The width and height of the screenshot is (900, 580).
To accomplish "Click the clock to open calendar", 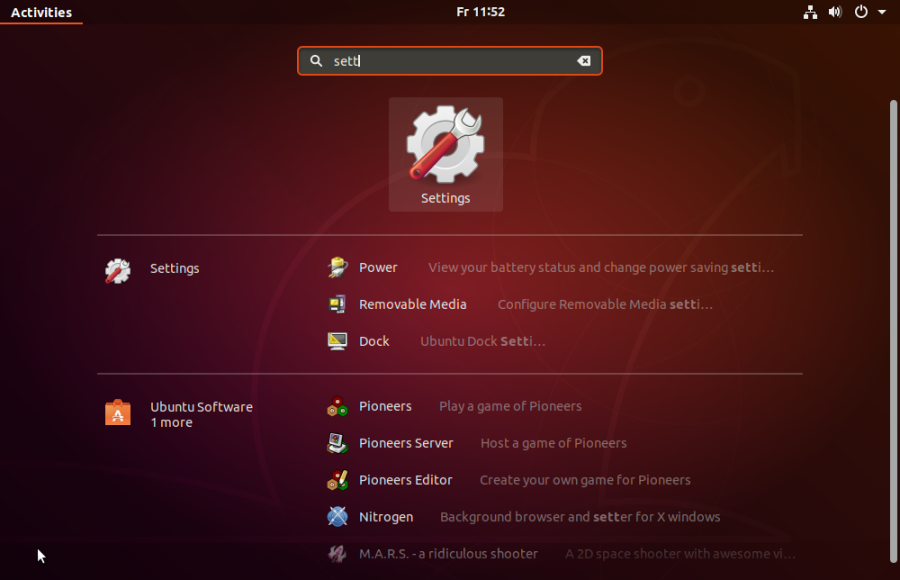I will tap(481, 12).
